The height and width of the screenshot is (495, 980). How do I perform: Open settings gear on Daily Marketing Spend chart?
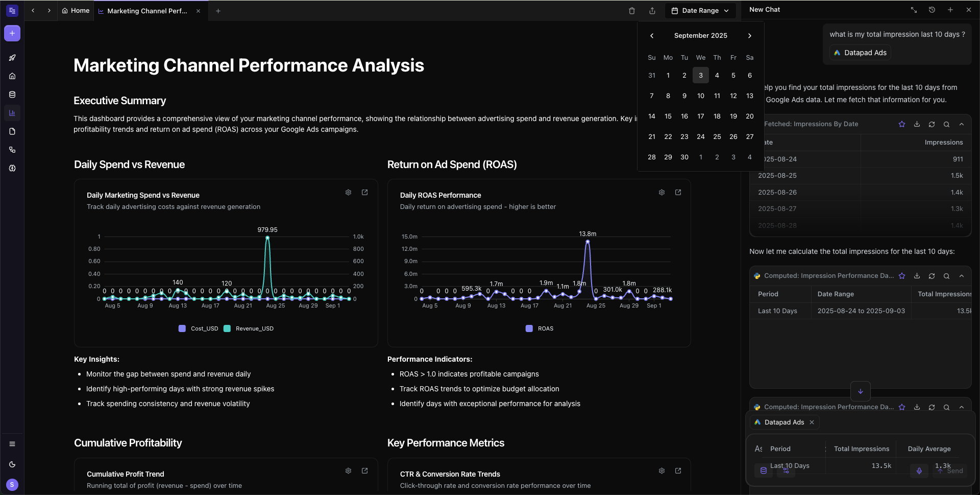348,193
